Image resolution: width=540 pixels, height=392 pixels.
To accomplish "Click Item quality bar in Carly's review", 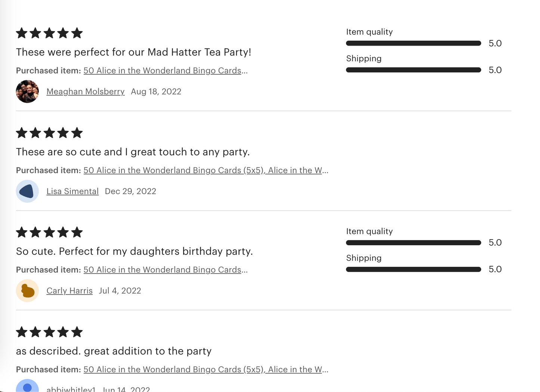I will 413,243.
